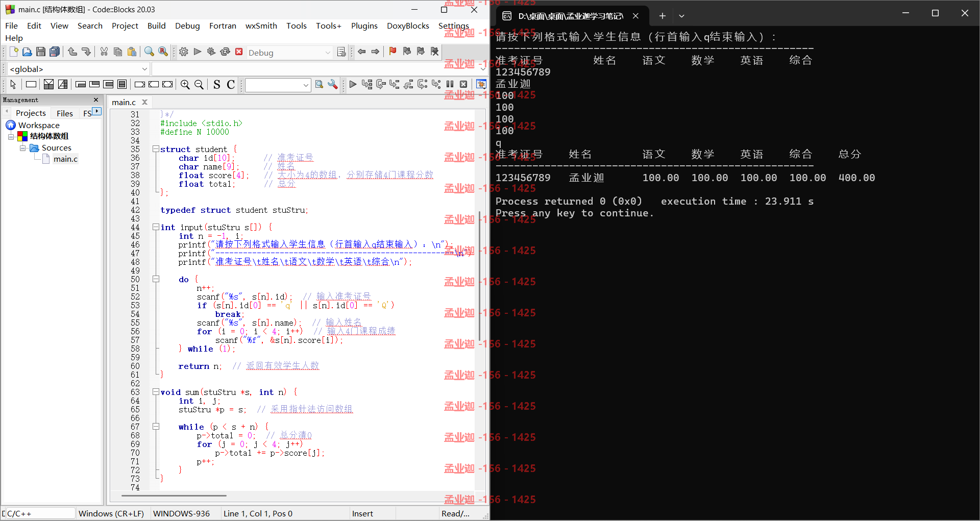This screenshot has width=980, height=521.
Task: Zoom out the Nassi diagram
Action: point(199,84)
